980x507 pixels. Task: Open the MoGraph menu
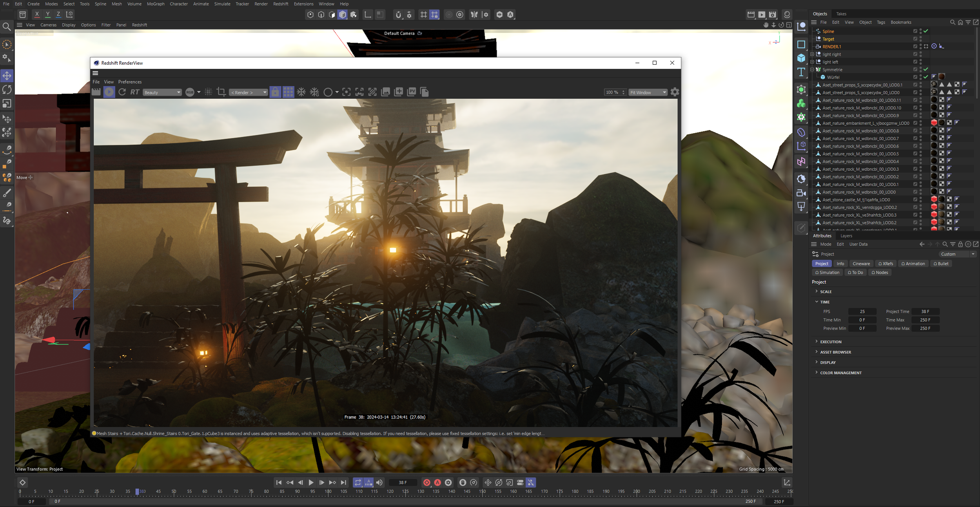[x=156, y=4]
